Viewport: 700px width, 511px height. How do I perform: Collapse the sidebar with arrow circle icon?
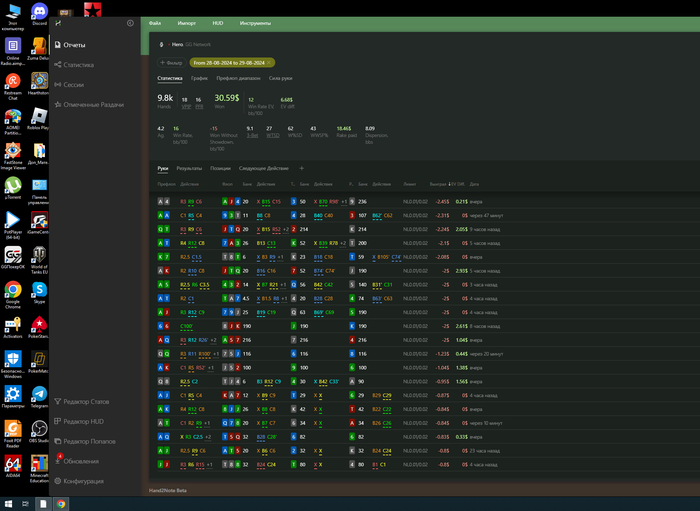coord(130,23)
